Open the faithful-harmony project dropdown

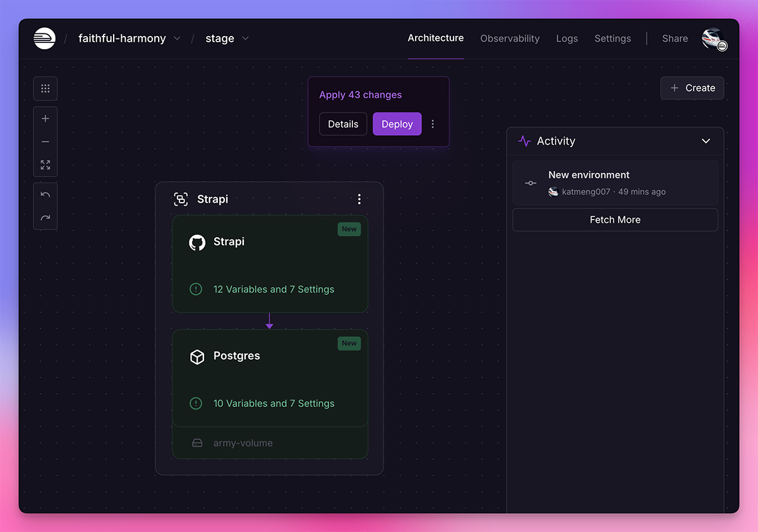[x=129, y=38]
